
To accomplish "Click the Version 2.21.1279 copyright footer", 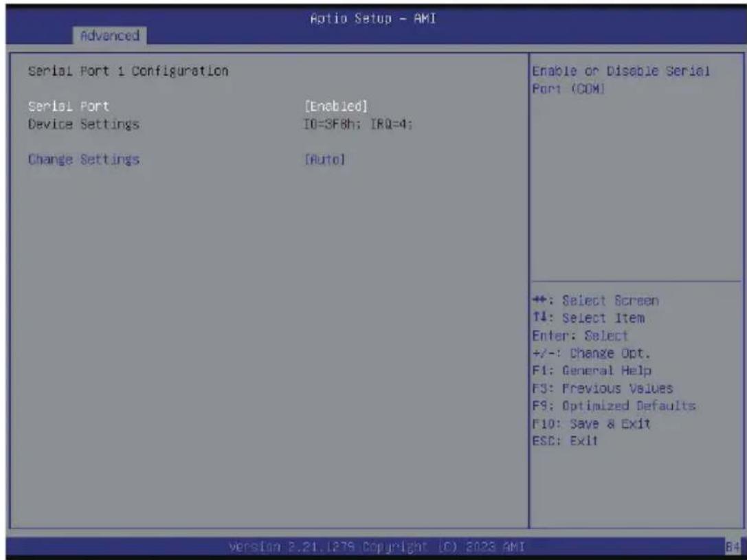I will coord(377,546).
